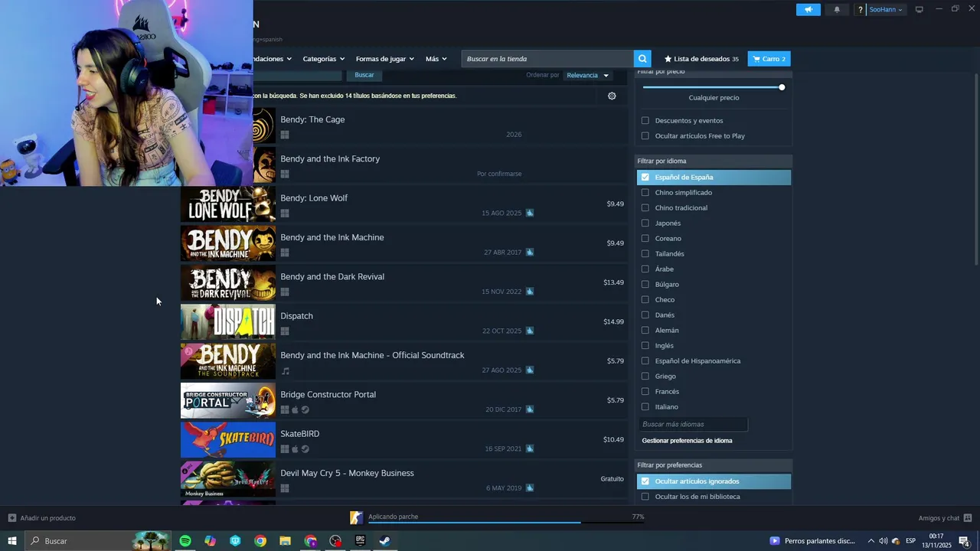
Task: Click the Windows platform icon under Bendy: The Cage
Action: (285, 135)
